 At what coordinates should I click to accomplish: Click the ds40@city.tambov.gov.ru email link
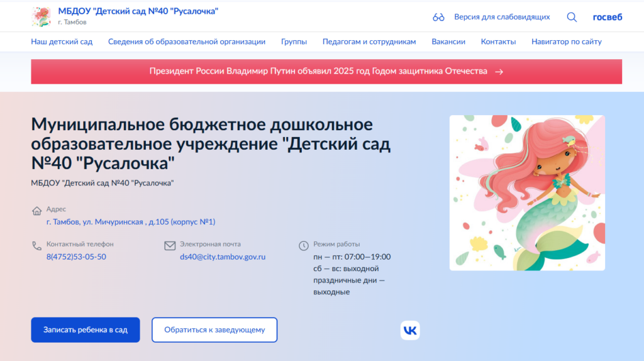(223, 257)
